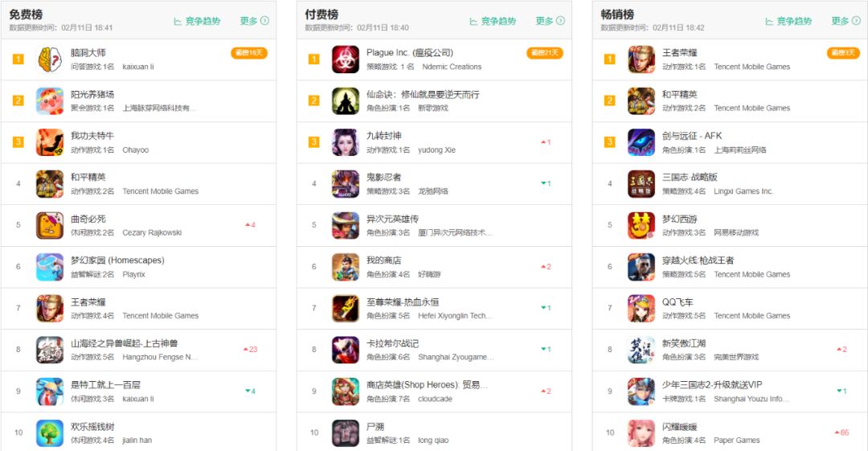Open the 脑洞大师 brain app icon
The width and height of the screenshot is (868, 451).
coord(50,59)
